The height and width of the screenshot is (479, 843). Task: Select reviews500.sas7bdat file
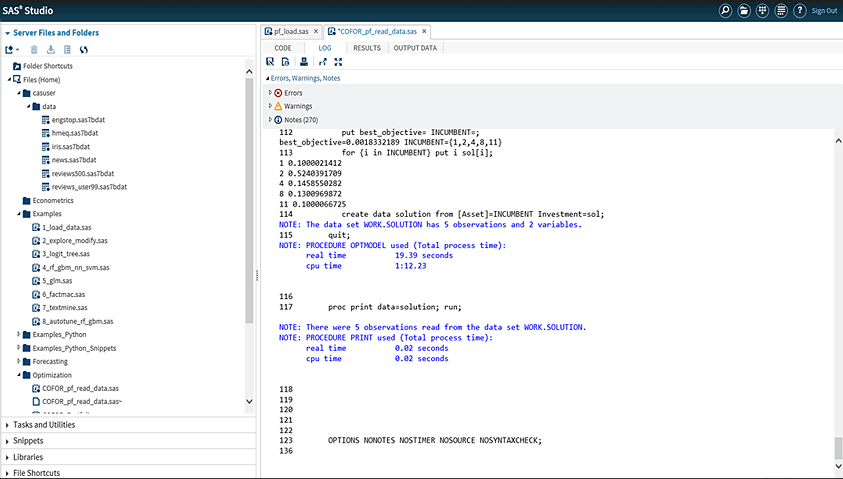(83, 174)
